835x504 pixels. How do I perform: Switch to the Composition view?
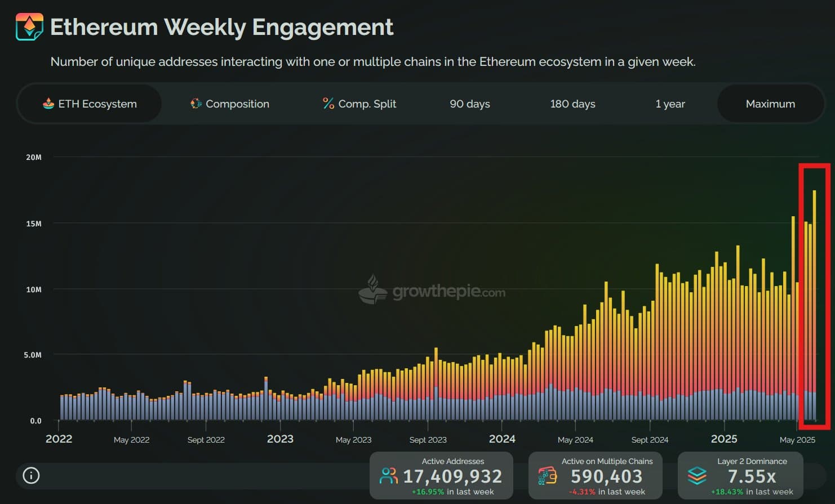pyautogui.click(x=230, y=104)
